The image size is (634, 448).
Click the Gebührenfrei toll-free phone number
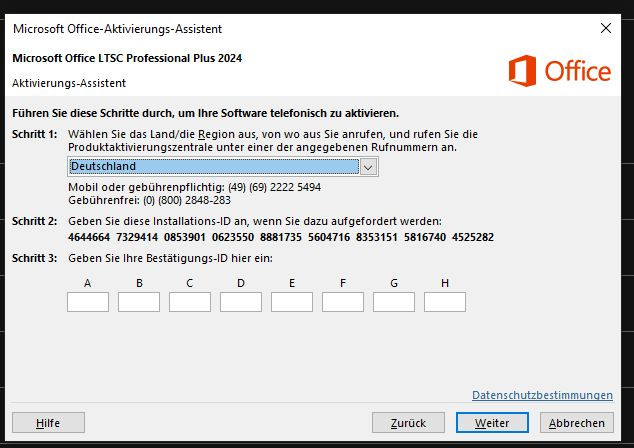[x=180, y=200]
